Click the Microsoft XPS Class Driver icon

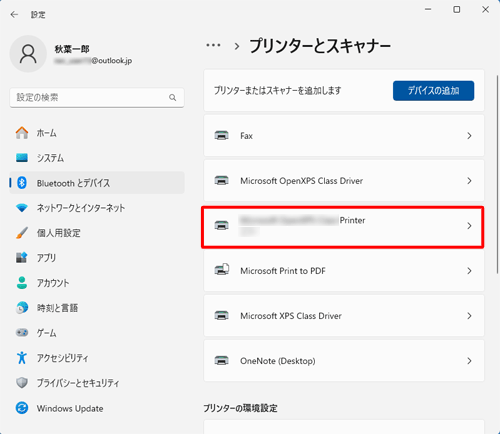click(x=222, y=316)
